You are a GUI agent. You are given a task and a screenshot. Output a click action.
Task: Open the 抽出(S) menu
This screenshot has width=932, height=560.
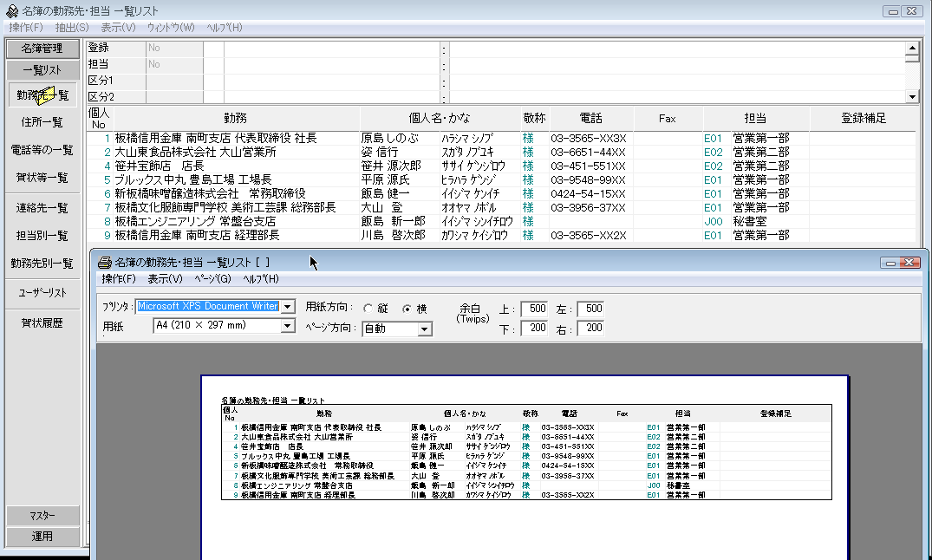click(x=71, y=27)
